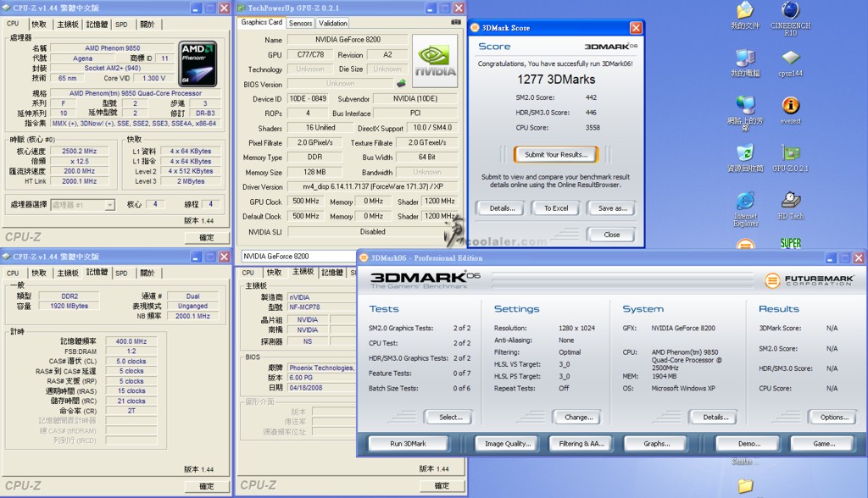Click the memory frequency 400.0 MHz field

pos(131,341)
